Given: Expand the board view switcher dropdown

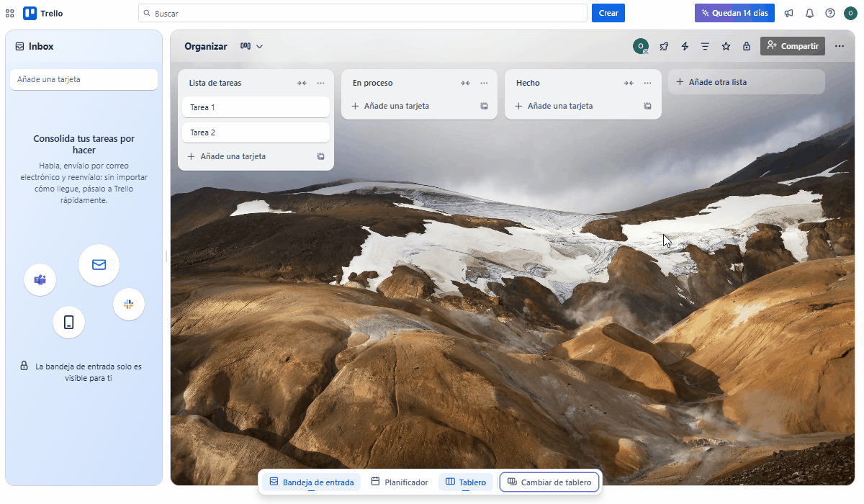Looking at the screenshot, I should click(x=251, y=46).
